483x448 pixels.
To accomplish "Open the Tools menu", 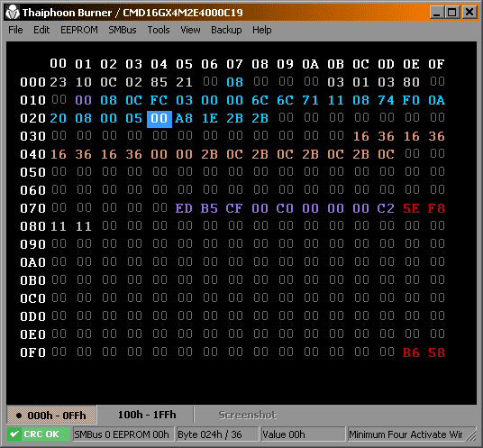I will coord(159,30).
